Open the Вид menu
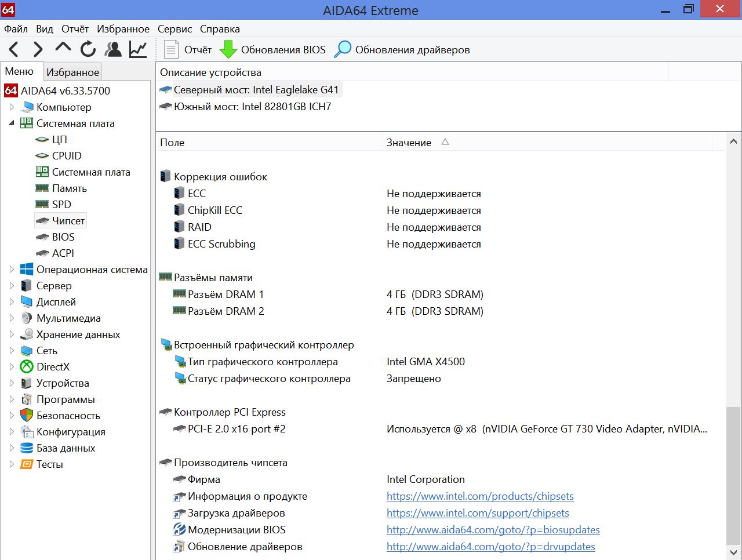 coord(45,29)
